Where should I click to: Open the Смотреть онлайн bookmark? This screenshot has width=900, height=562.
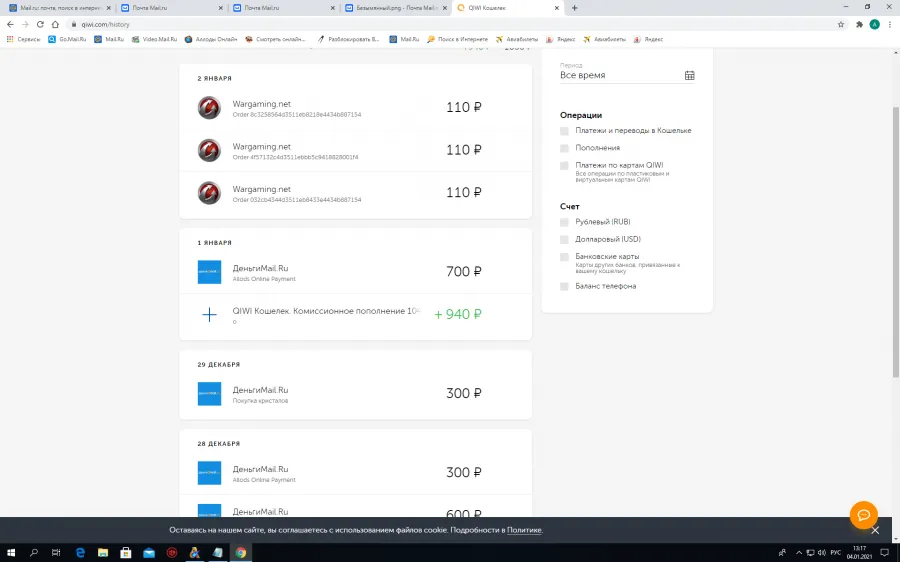276,39
